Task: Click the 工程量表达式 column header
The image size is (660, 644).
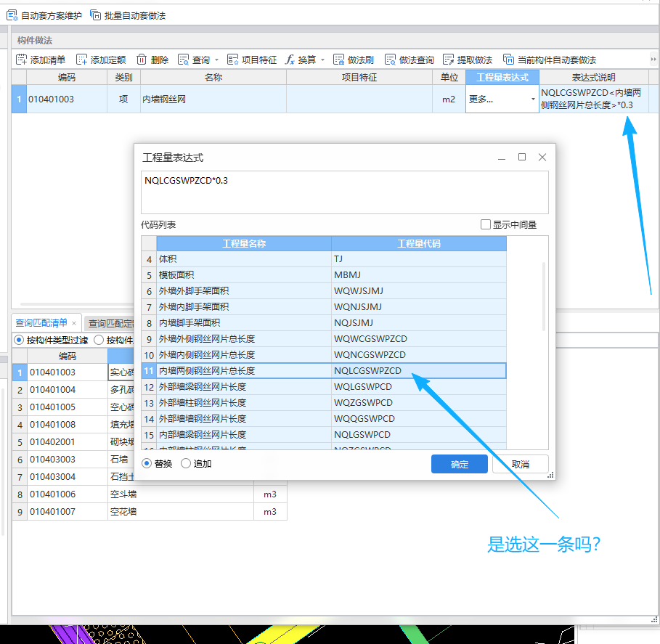Action: tap(502, 78)
